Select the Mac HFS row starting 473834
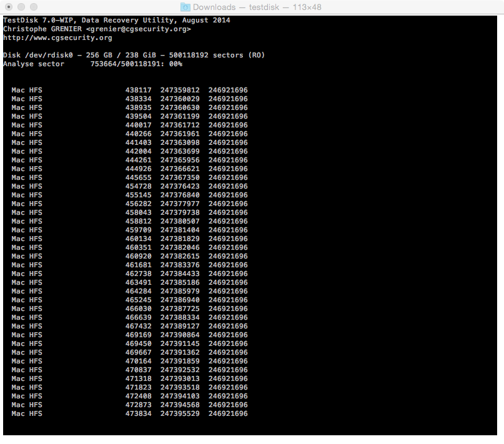 [x=129, y=413]
